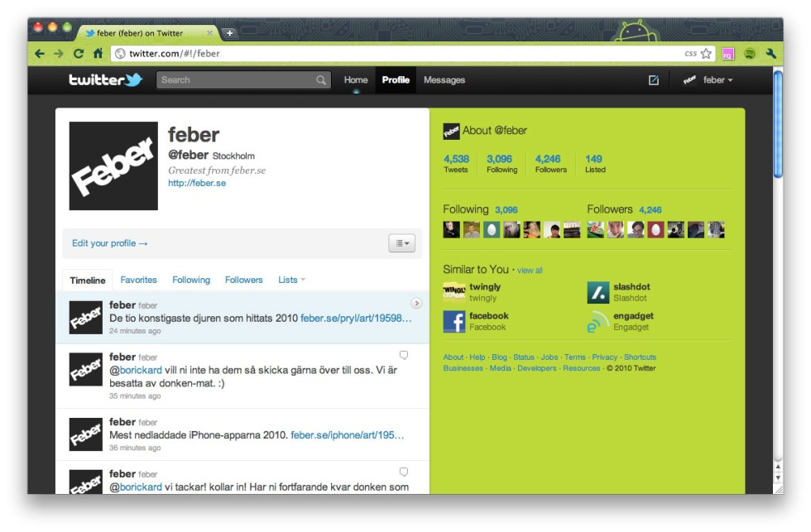This screenshot has height=532, width=811.
Task: Open the profile actions list dropdown button
Action: (402, 243)
